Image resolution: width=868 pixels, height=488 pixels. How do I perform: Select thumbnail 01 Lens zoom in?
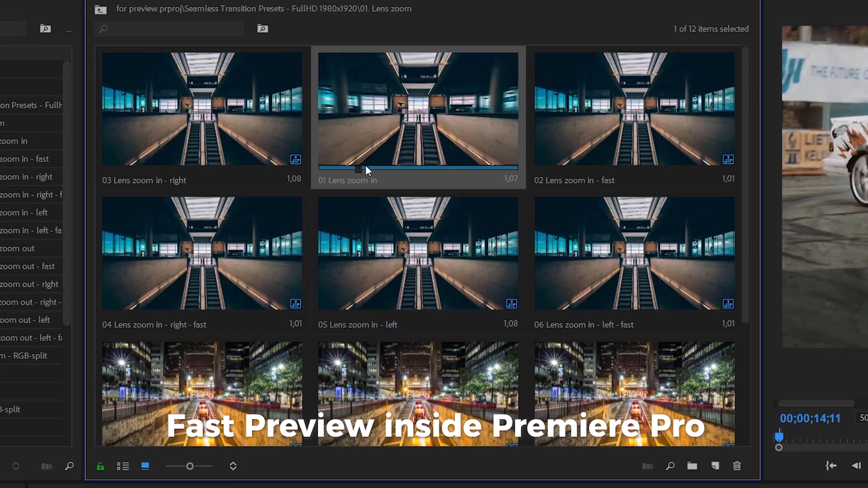coord(418,109)
